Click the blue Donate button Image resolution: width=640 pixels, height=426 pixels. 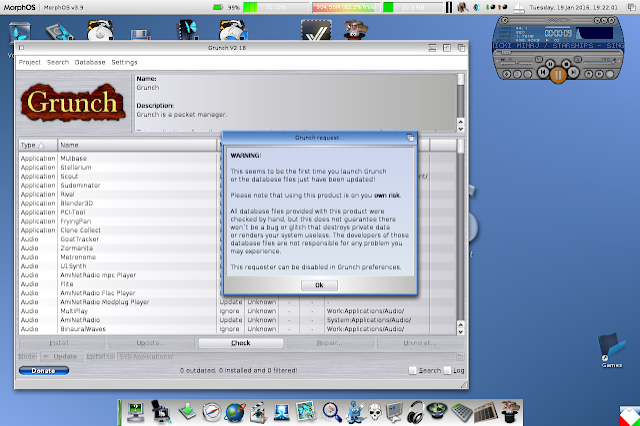pyautogui.click(x=43, y=370)
